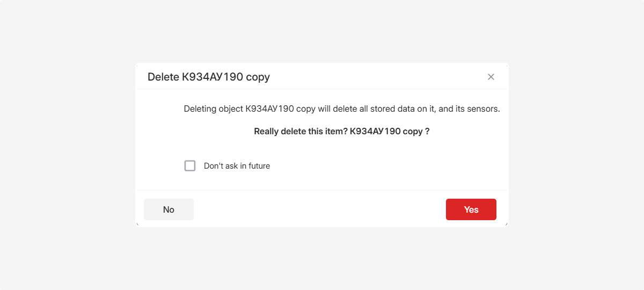
Task: Click the warning sentence about stored data
Action: [x=341, y=109]
